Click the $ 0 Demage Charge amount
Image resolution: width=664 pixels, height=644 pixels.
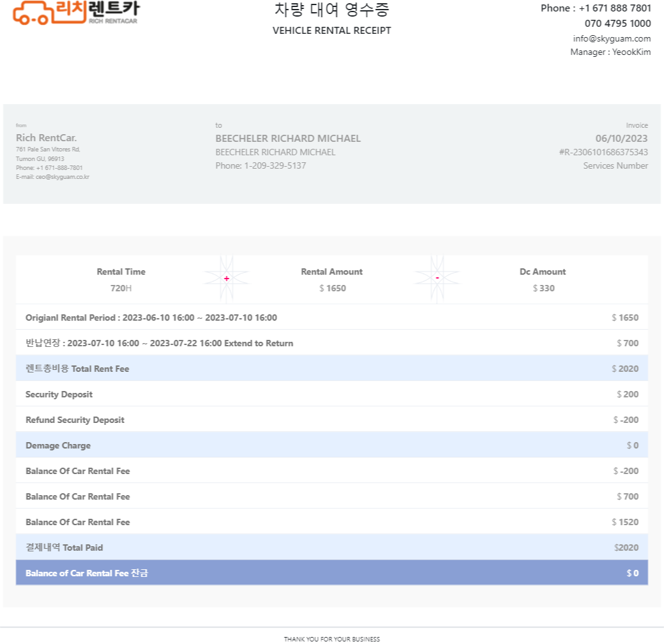click(632, 445)
